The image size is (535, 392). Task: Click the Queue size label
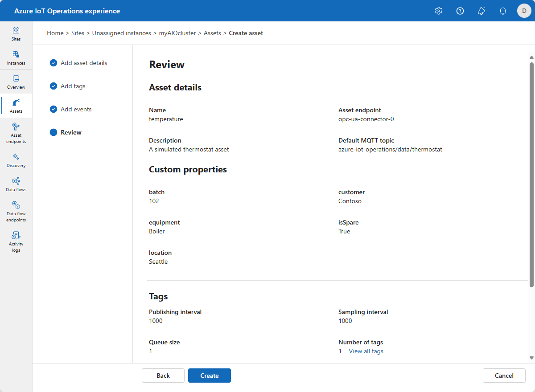pos(165,342)
